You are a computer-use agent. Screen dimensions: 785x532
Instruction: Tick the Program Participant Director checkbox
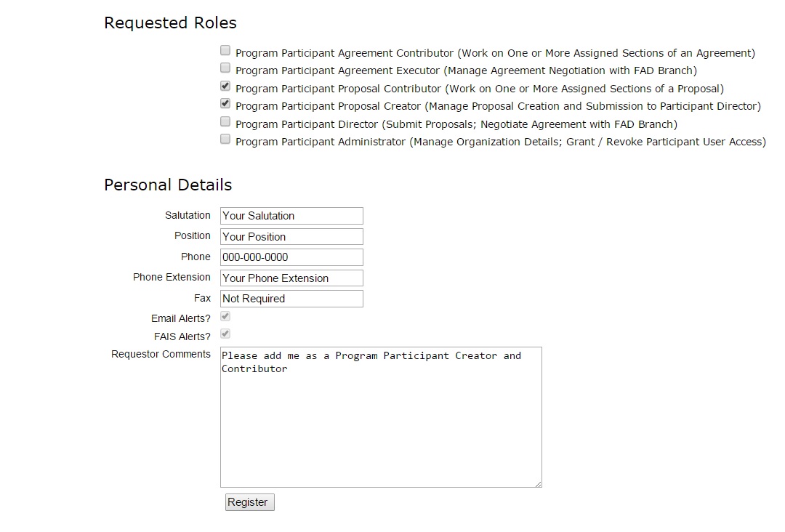click(x=225, y=122)
